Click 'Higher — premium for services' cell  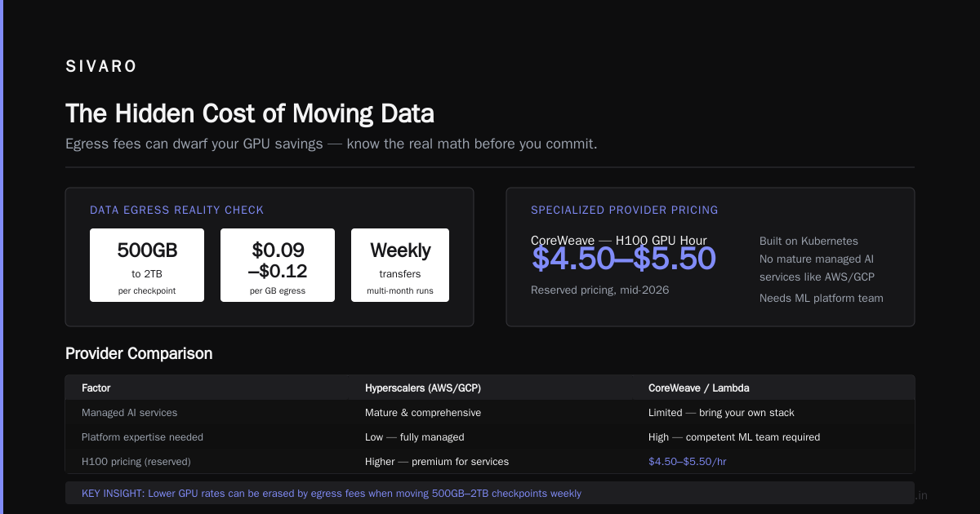437,462
